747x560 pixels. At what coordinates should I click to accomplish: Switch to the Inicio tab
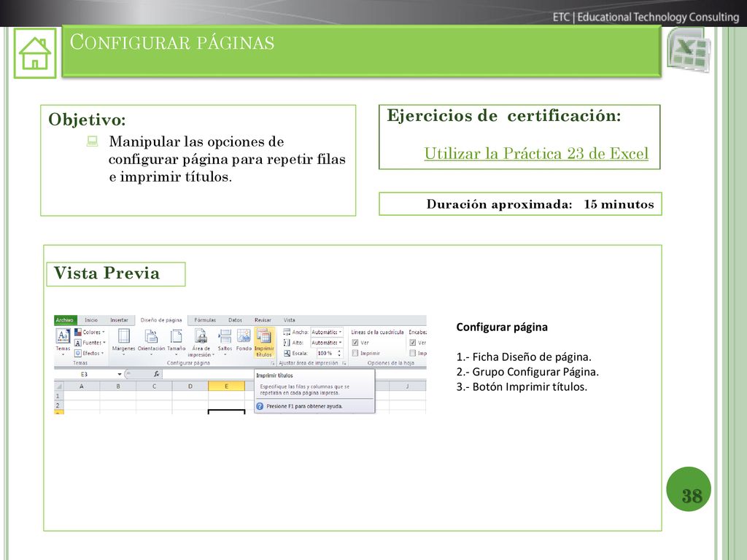pos(91,320)
